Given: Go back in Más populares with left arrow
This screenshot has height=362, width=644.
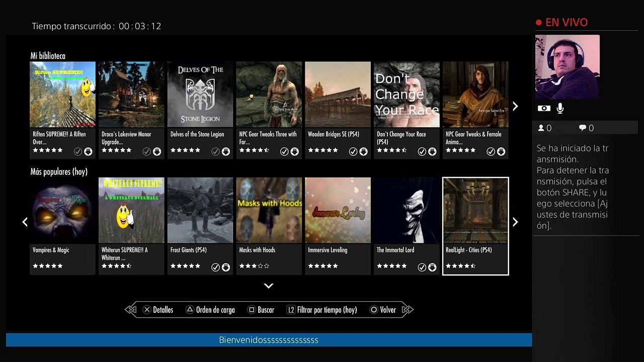Looking at the screenshot, I should [x=25, y=222].
